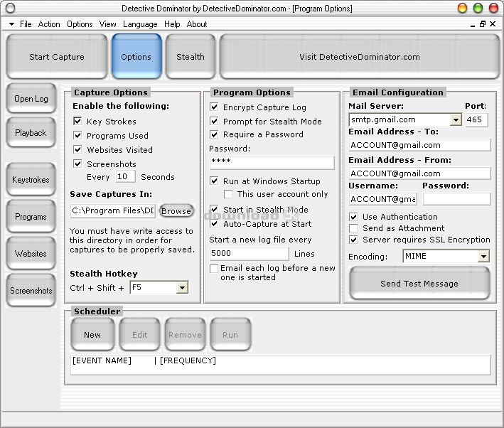Click the Start Capture button
504x428 pixels.
(x=57, y=57)
